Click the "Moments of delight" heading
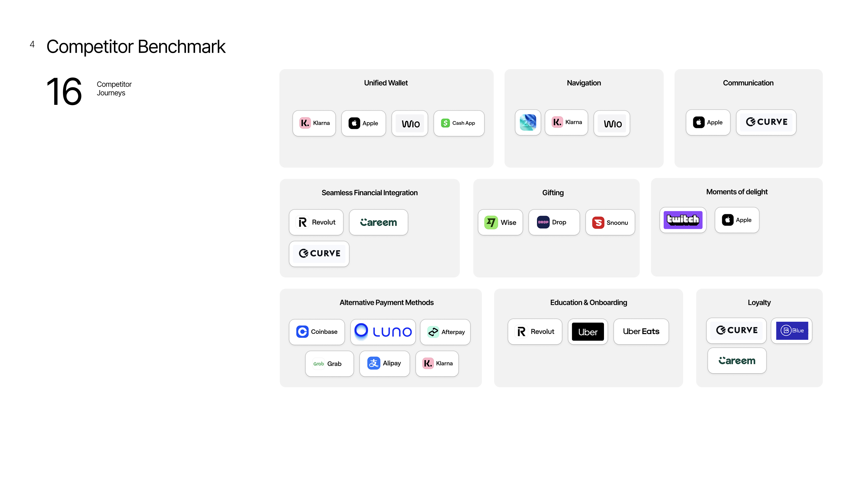The image size is (868, 488). coord(737,192)
